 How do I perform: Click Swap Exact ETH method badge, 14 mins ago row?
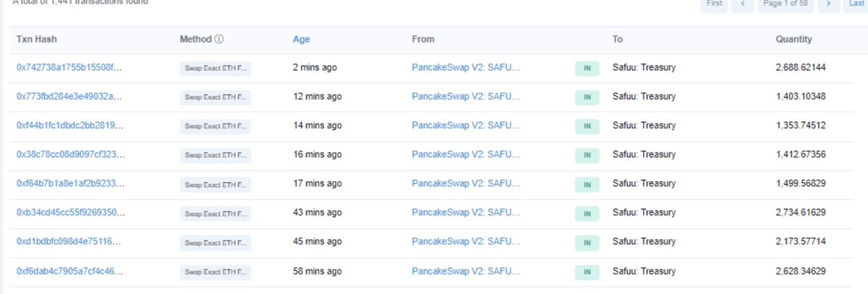pyautogui.click(x=216, y=126)
